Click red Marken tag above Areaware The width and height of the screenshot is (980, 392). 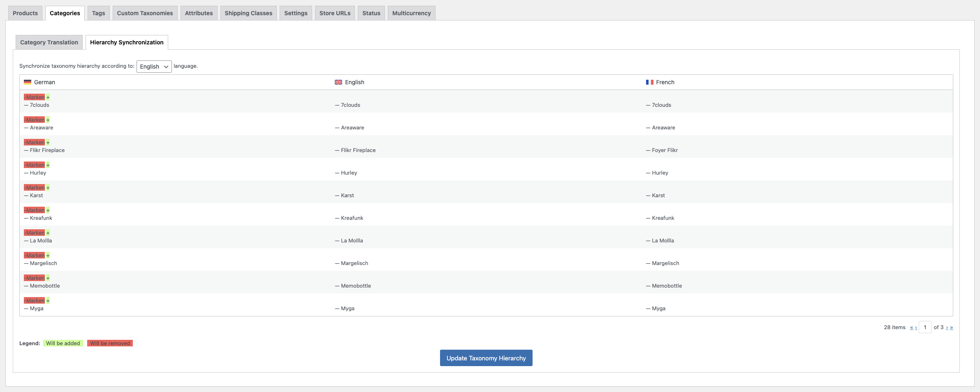click(x=35, y=120)
